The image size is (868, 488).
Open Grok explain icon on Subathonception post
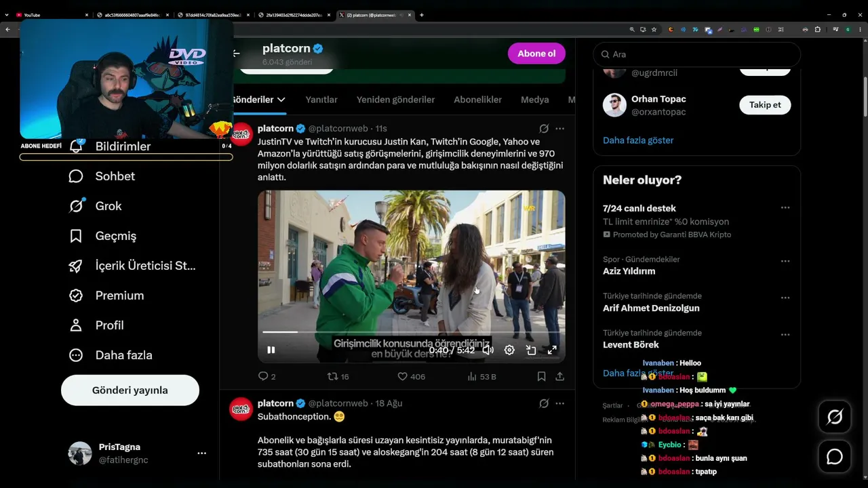(x=544, y=403)
